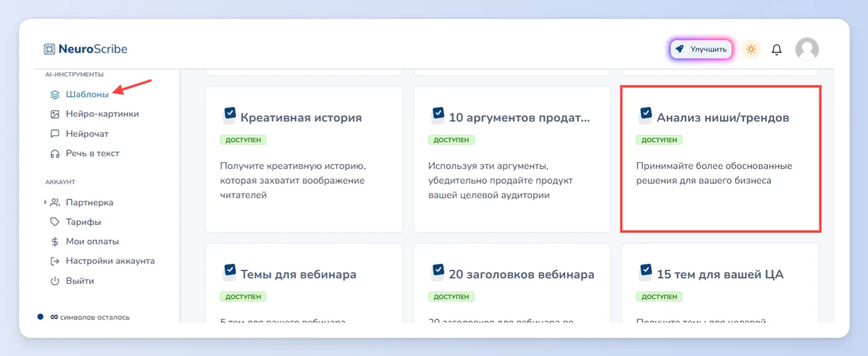Click the 20 заголовков вебинара template icon
The width and height of the screenshot is (868, 356).
click(x=438, y=272)
